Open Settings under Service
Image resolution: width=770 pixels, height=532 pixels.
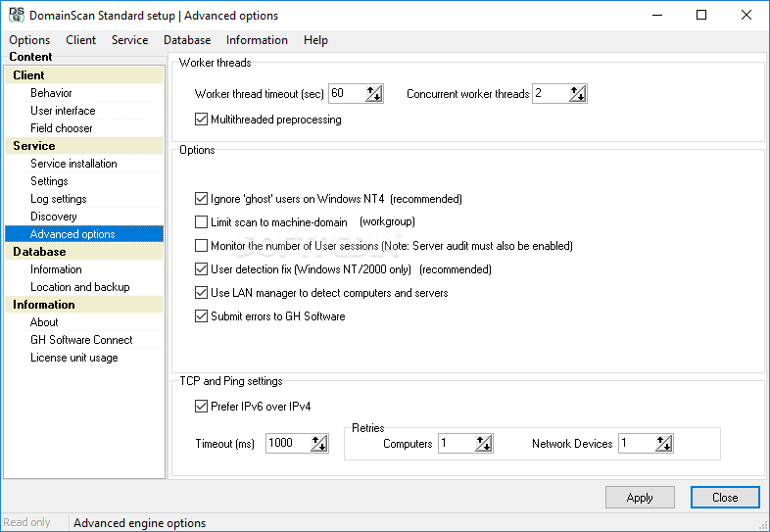tap(49, 181)
